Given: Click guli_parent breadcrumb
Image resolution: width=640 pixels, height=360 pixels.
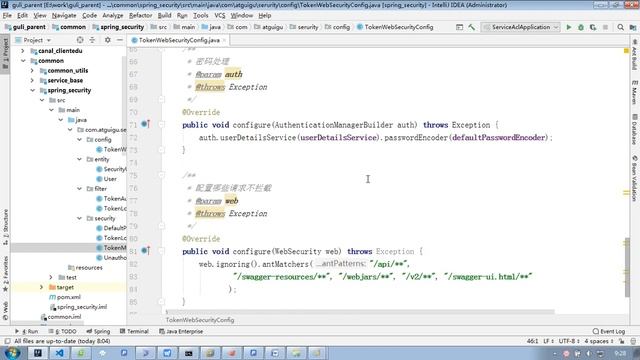Looking at the screenshot, I should coord(25,27).
